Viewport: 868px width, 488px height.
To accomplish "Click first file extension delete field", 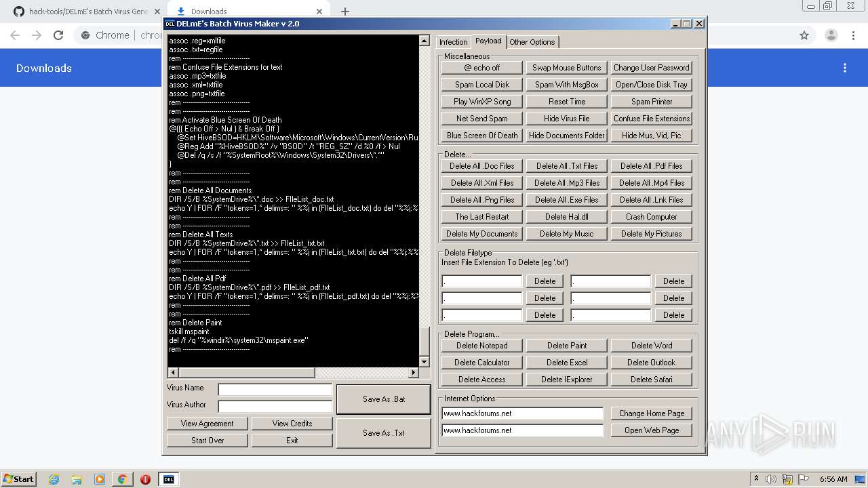I will click(482, 281).
